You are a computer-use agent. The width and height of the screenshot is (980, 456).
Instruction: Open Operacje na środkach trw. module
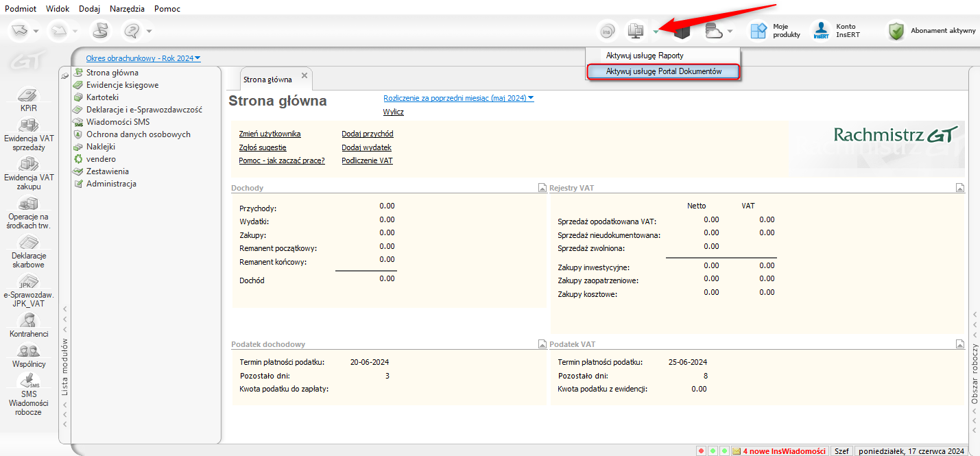29,213
